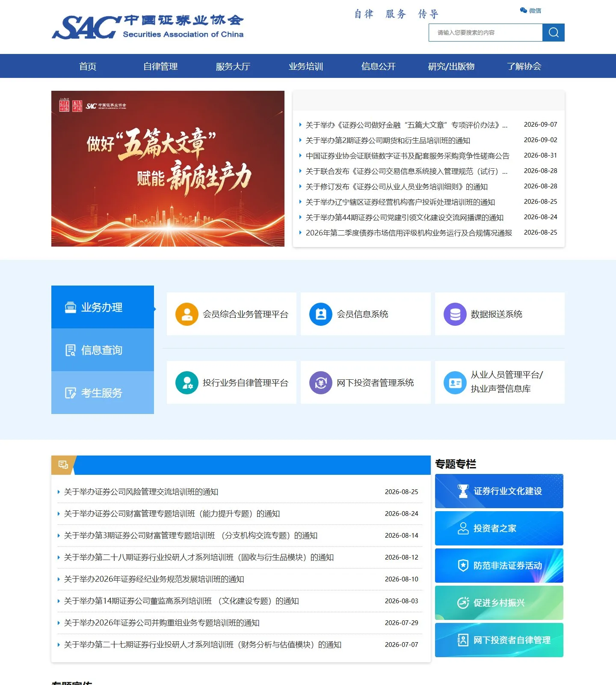Open the 投资者之家 banner
The image size is (616, 685).
499,528
